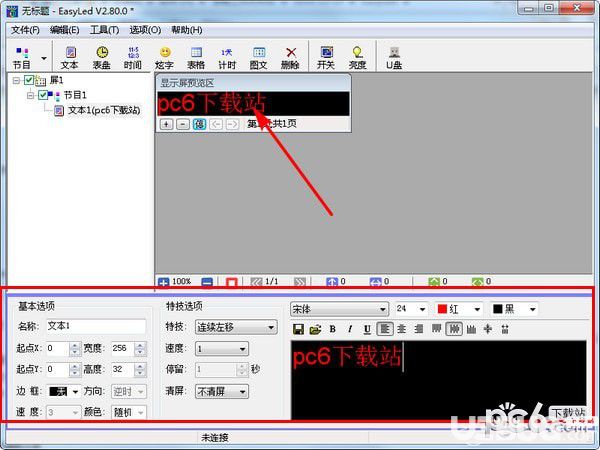Viewport: 600px width, 450px height.
Task: Click the highlighted blue preview toggle button
Action: [199, 124]
